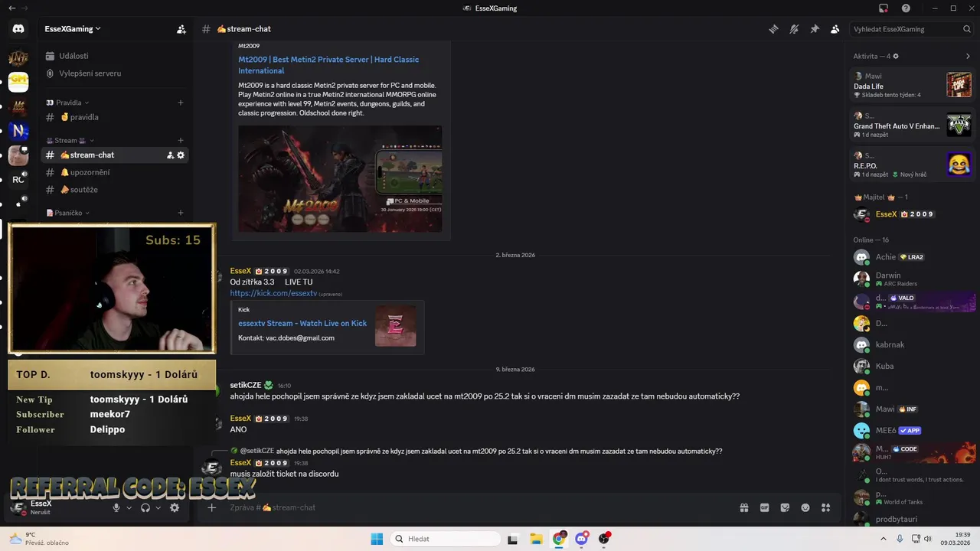
Task: Collapse the Stream category
Action: [70, 140]
